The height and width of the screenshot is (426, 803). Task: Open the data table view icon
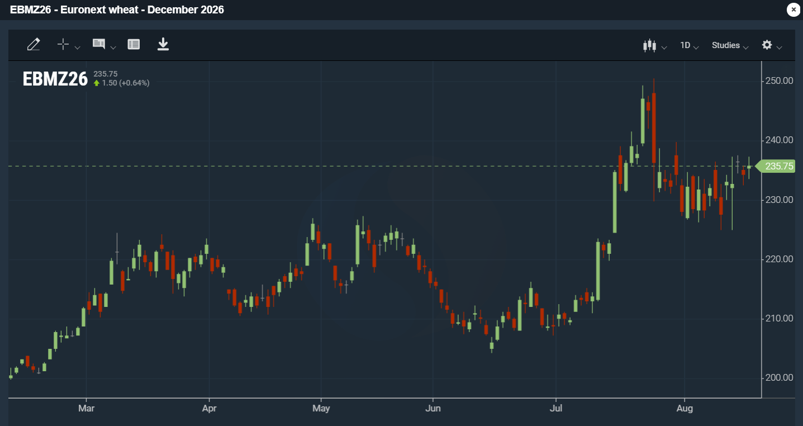coord(134,45)
